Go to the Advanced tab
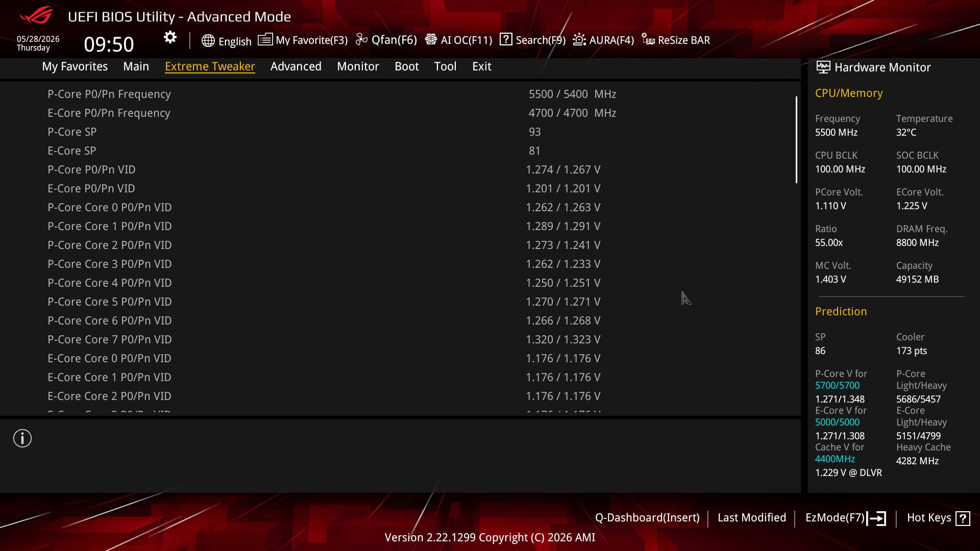This screenshot has width=980, height=551. click(296, 66)
